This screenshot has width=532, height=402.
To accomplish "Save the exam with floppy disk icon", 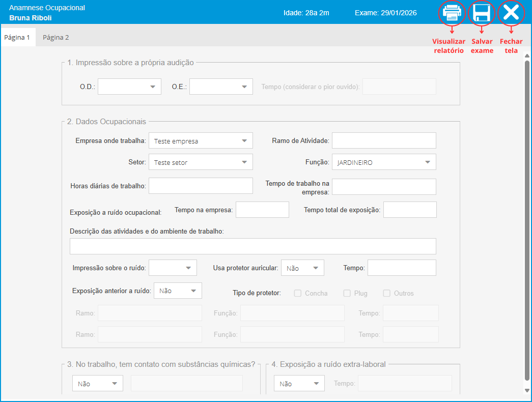I will pos(481,13).
